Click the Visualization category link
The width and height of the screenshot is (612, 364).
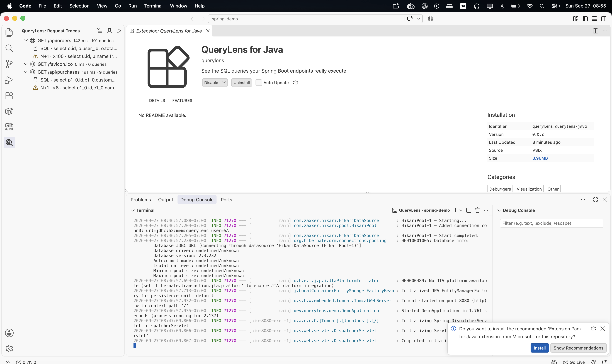click(x=529, y=189)
